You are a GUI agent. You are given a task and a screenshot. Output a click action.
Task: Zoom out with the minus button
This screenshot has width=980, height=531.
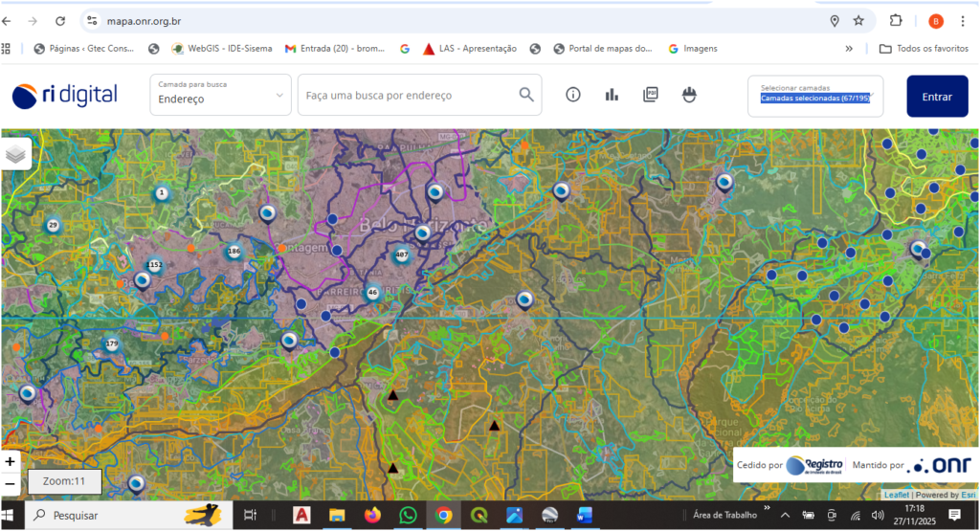pyautogui.click(x=10, y=483)
